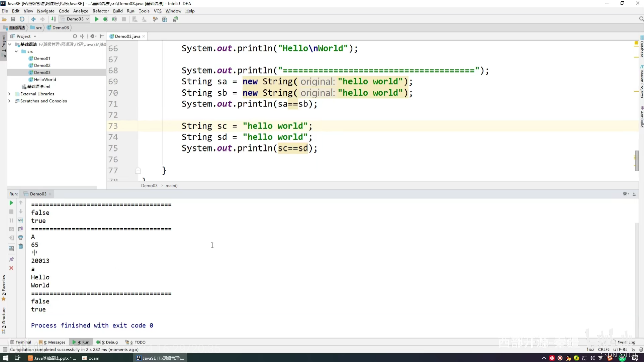
Task: Build the project with the down-arrow binary icon
Action: pyautogui.click(x=54, y=19)
